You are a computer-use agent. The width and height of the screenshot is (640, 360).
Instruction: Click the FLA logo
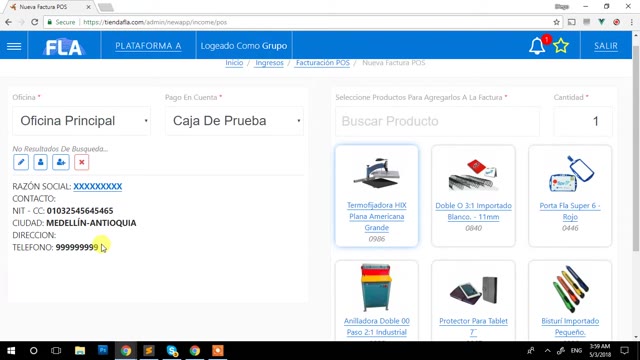tap(64, 47)
